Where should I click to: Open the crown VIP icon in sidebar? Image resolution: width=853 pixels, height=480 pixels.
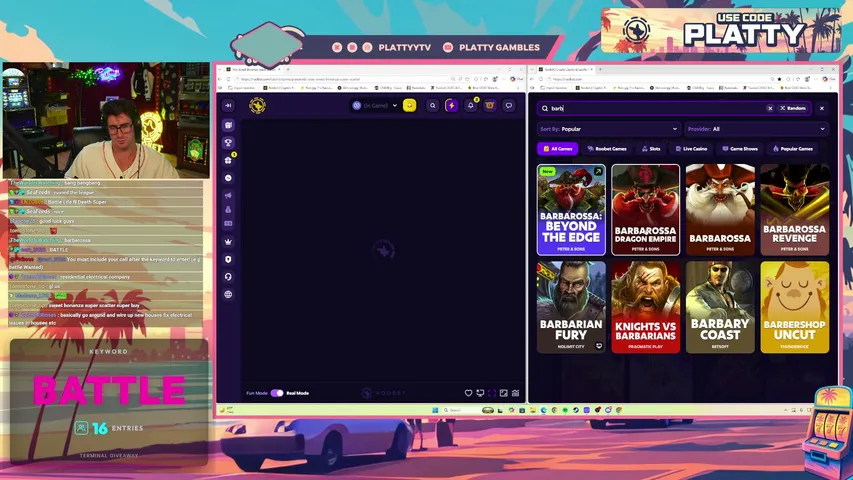(228, 242)
